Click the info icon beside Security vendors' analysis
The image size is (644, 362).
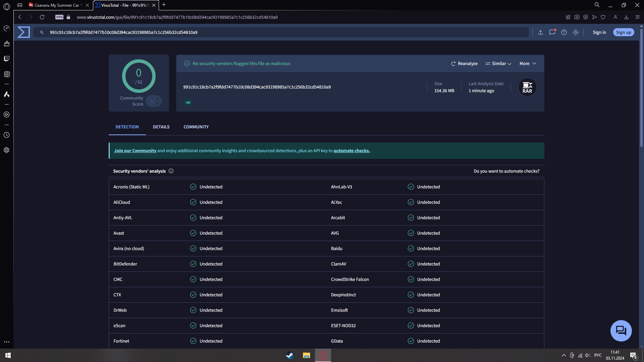tap(171, 171)
